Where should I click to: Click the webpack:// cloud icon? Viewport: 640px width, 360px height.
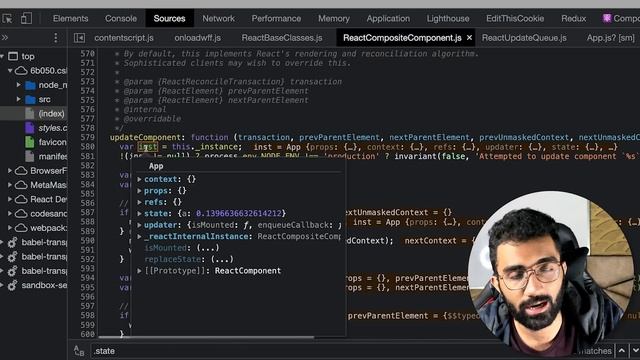point(21,228)
